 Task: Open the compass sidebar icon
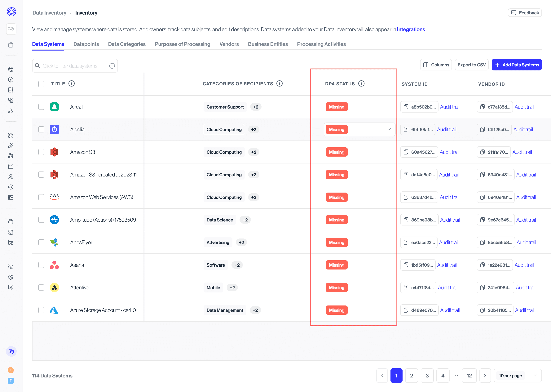[x=11, y=187]
